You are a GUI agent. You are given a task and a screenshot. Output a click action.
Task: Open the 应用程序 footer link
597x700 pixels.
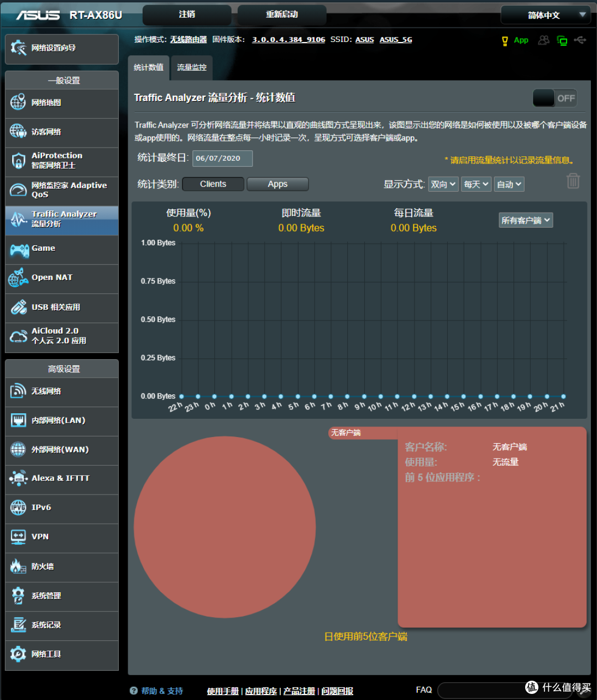[261, 691]
